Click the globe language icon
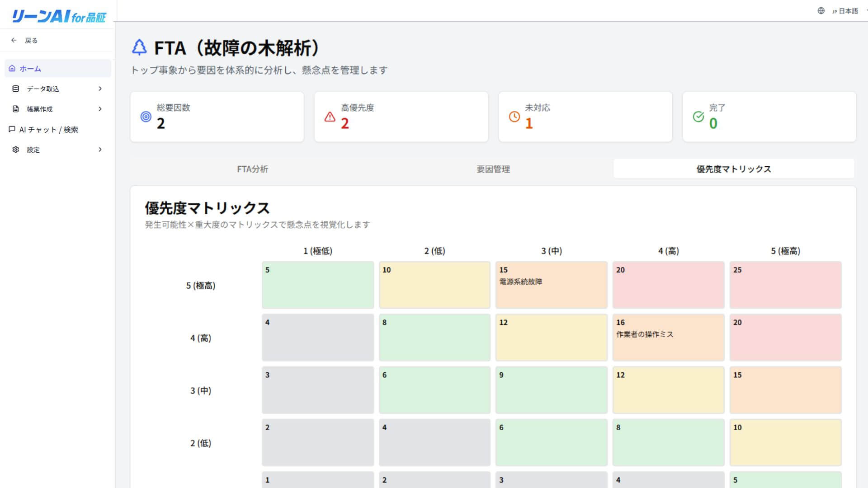 tap(821, 11)
